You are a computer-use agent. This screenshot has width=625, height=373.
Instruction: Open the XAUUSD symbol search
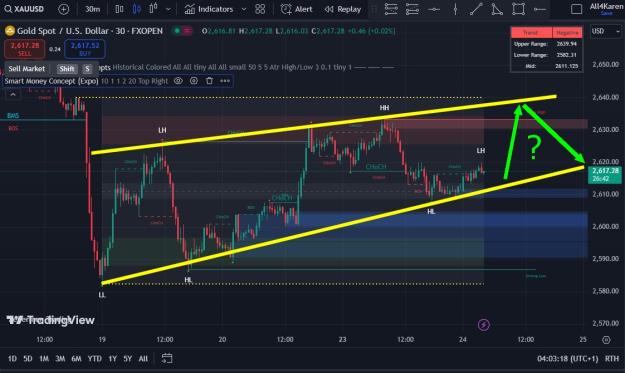click(24, 9)
